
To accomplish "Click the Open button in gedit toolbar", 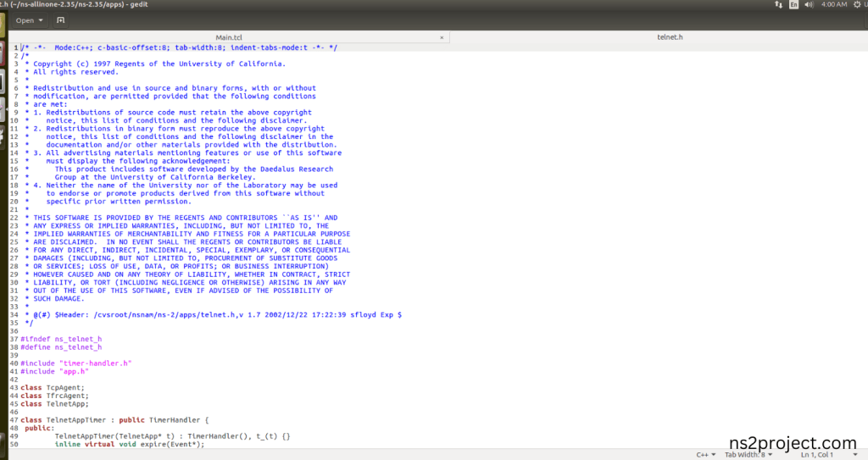I will (29, 20).
